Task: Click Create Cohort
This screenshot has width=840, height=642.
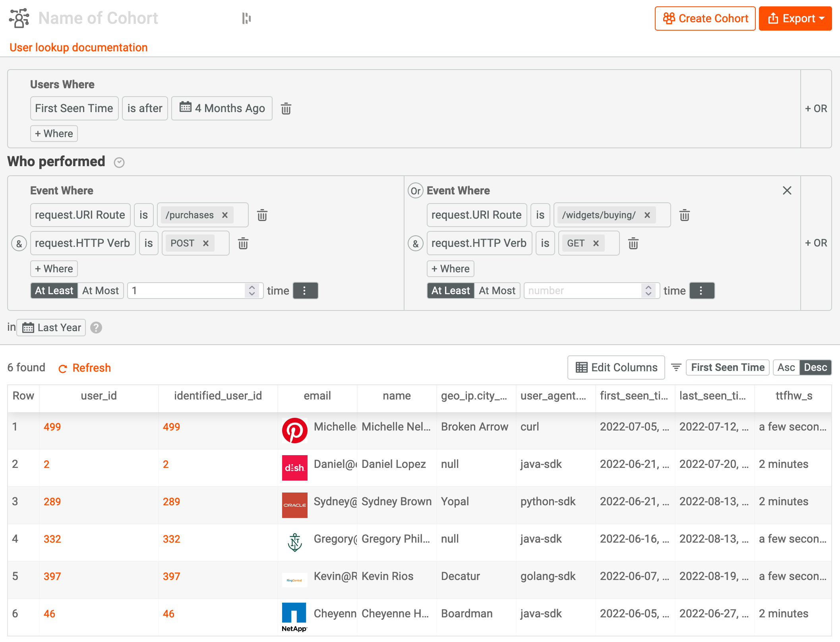Action: (x=705, y=18)
